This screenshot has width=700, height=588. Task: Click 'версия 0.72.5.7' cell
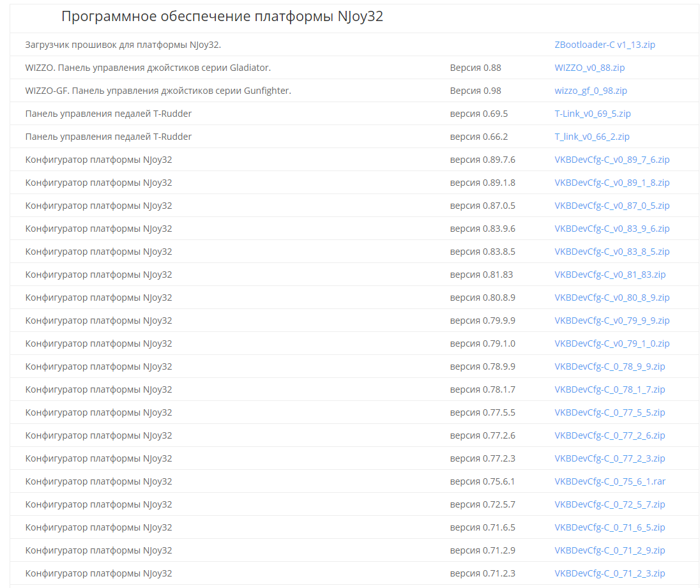click(482, 504)
